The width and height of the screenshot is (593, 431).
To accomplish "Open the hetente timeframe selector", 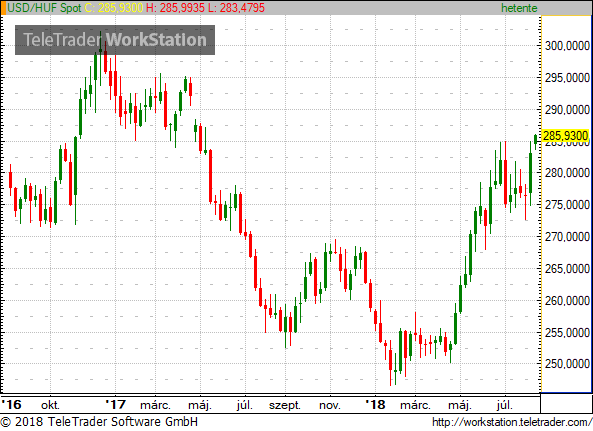I will (519, 8).
